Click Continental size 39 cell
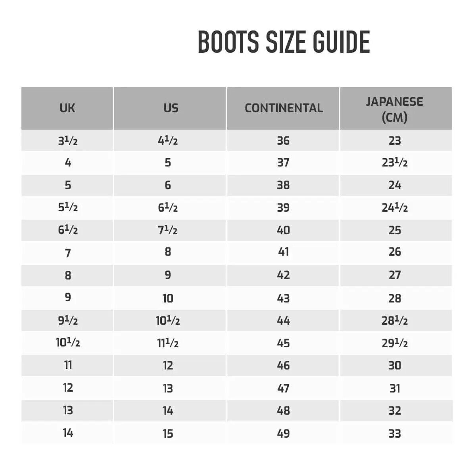476x469 pixels. [283, 207]
